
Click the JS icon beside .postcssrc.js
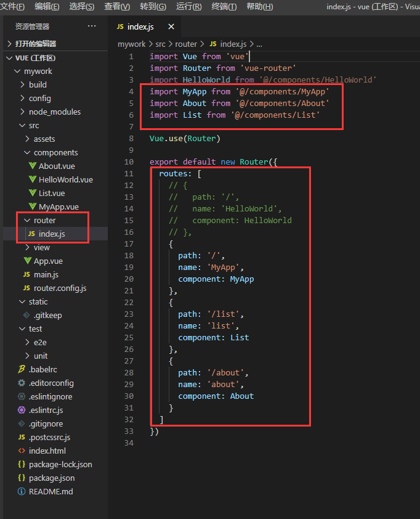tap(22, 437)
